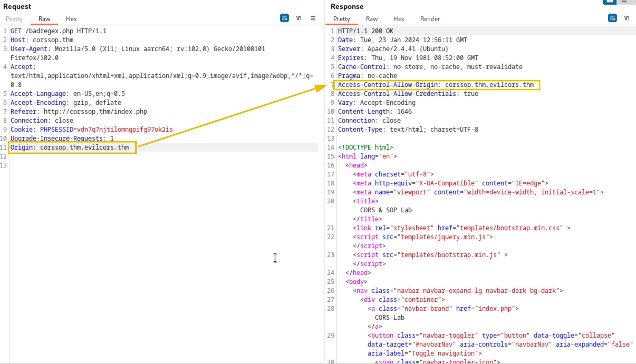Click 'Pragma: no-cache' response header
636x364 pixels.
click(368, 76)
